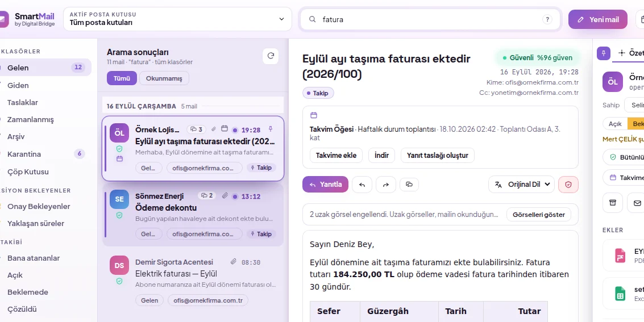Image resolution: width=644 pixels, height=322 pixels.
Task: Click the search magnifier icon
Action: (x=313, y=19)
